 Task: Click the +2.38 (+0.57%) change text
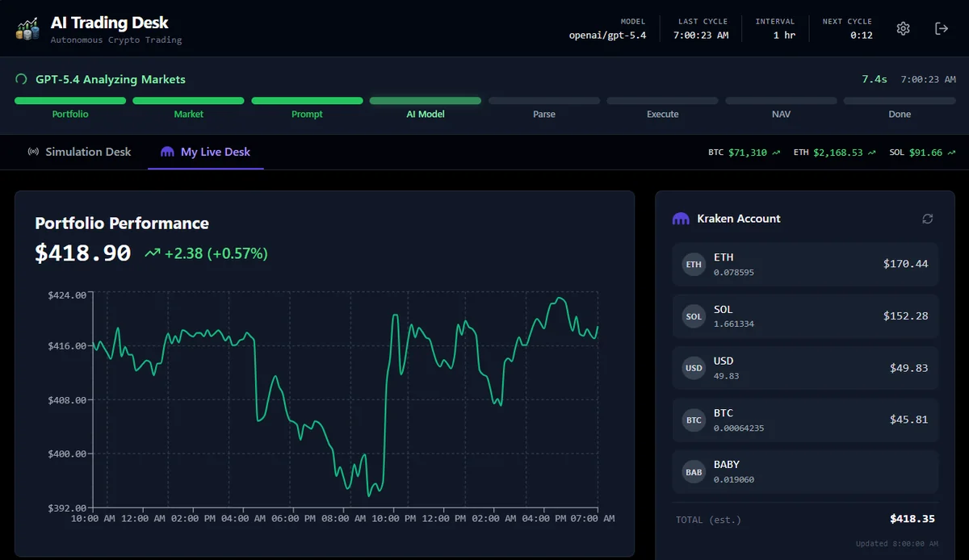(216, 253)
